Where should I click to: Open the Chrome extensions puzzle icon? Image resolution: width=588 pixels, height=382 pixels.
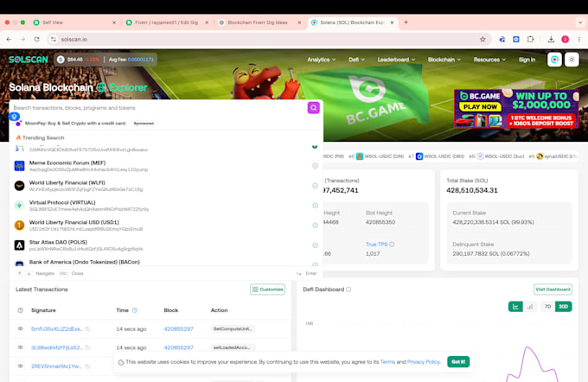coord(530,40)
